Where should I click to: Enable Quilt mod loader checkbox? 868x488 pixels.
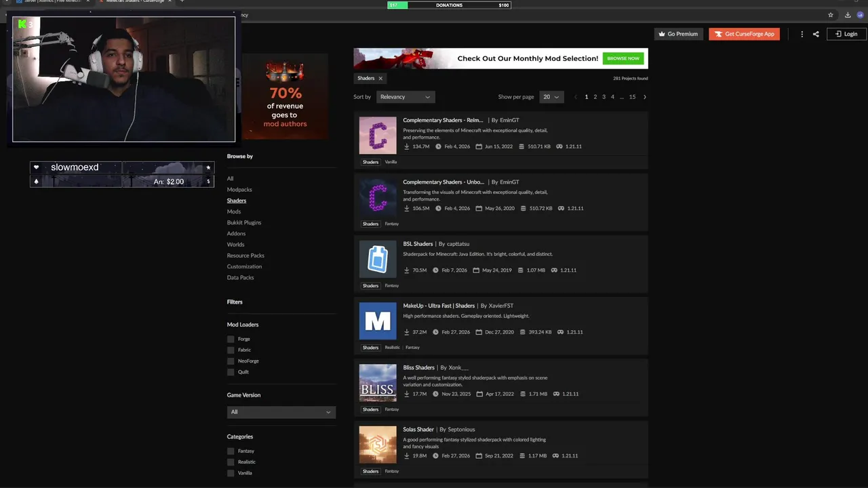click(231, 372)
